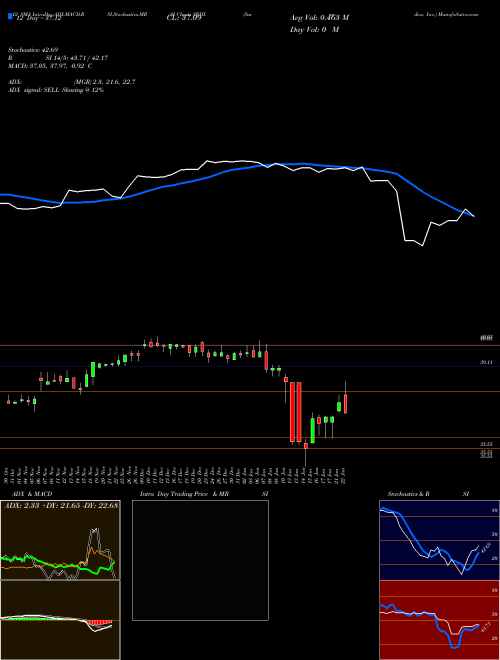
Task: Click 'ADX signal: SELL Slowing @ 12%' text
Action: point(56,90)
